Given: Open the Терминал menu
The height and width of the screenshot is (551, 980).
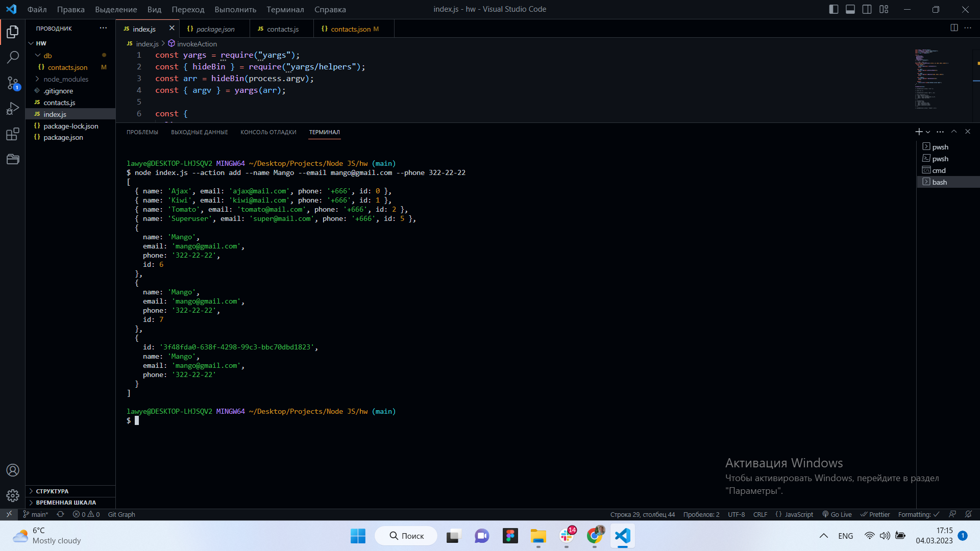Looking at the screenshot, I should 285,9.
